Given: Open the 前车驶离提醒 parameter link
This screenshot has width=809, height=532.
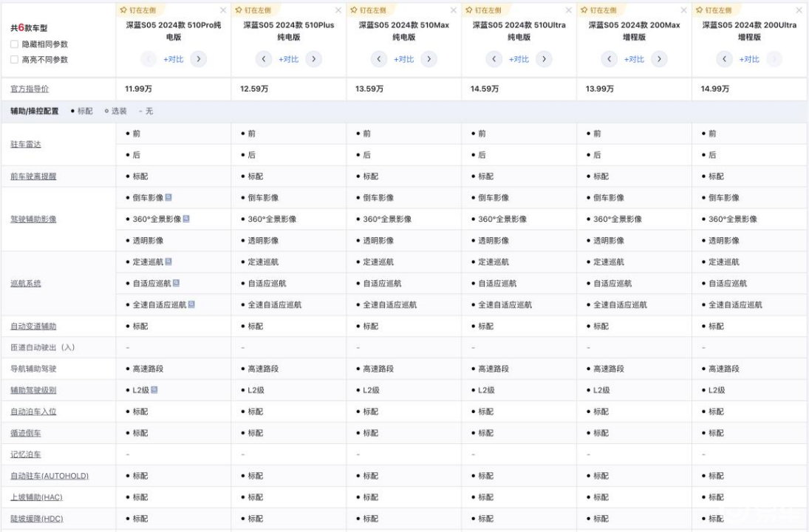Looking at the screenshot, I should click(33, 177).
